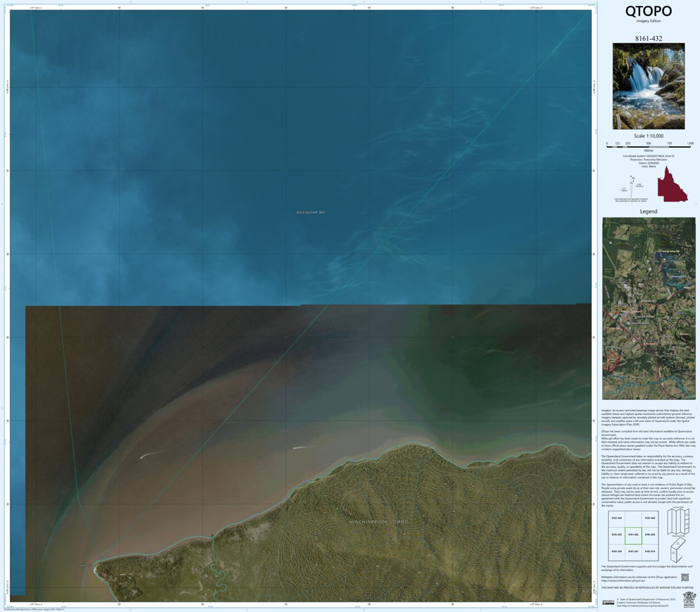Click the QTOPO logo heading
This screenshot has height=612, width=700.
tap(650, 11)
